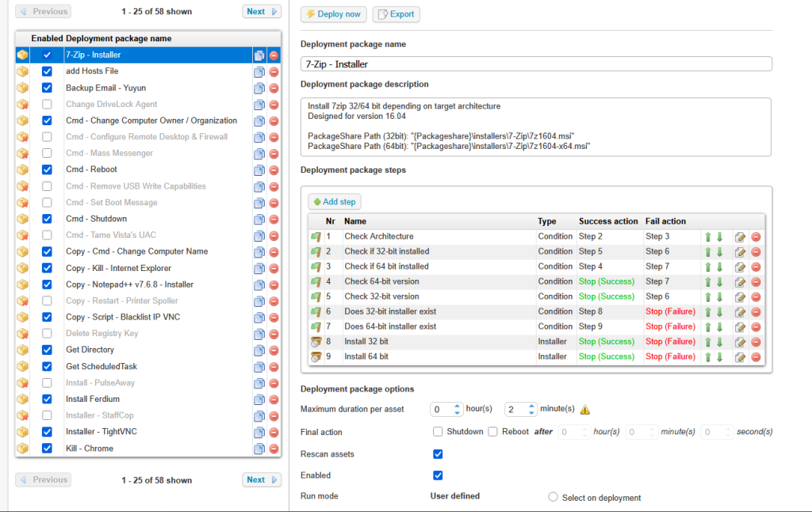
Task: Untick the Enabled option checkbox
Action: click(438, 476)
